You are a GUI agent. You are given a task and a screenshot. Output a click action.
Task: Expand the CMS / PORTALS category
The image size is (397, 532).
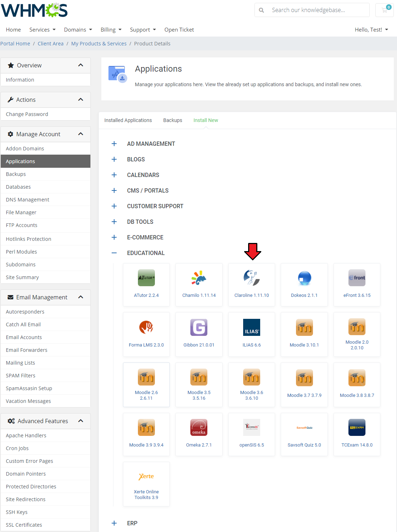114,190
